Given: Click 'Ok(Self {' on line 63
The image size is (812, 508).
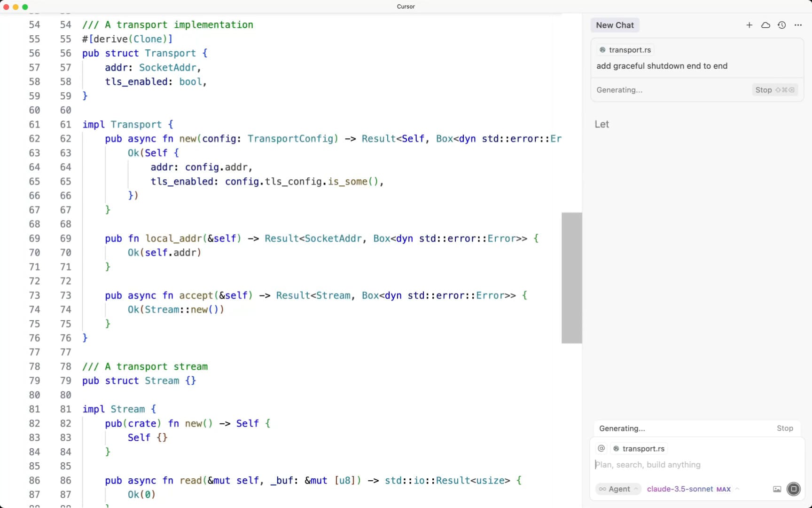Looking at the screenshot, I should pyautogui.click(x=153, y=153).
